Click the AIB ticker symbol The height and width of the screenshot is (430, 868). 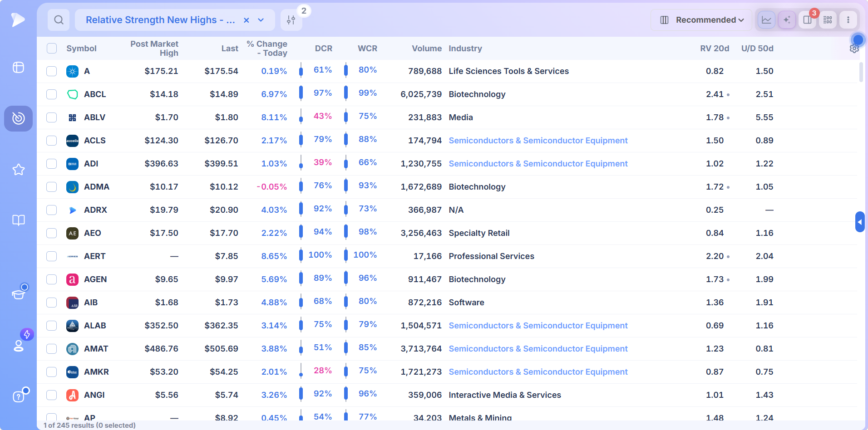click(x=91, y=303)
